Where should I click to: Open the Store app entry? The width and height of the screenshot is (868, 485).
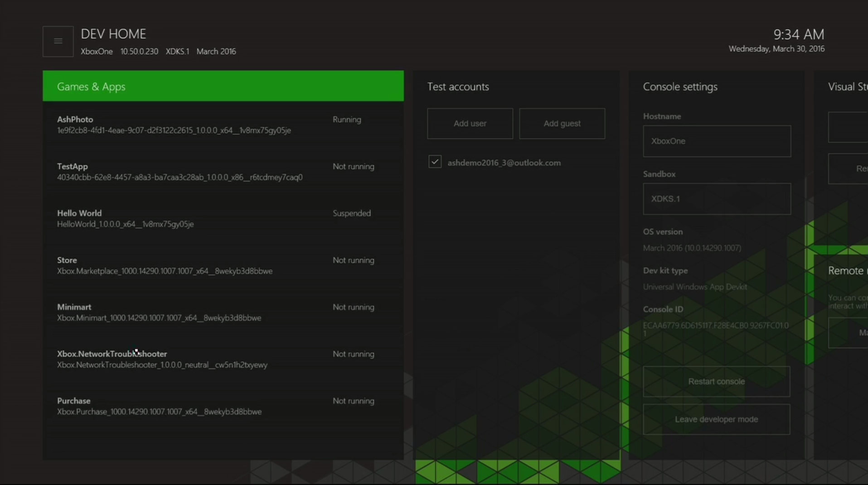[x=223, y=265]
